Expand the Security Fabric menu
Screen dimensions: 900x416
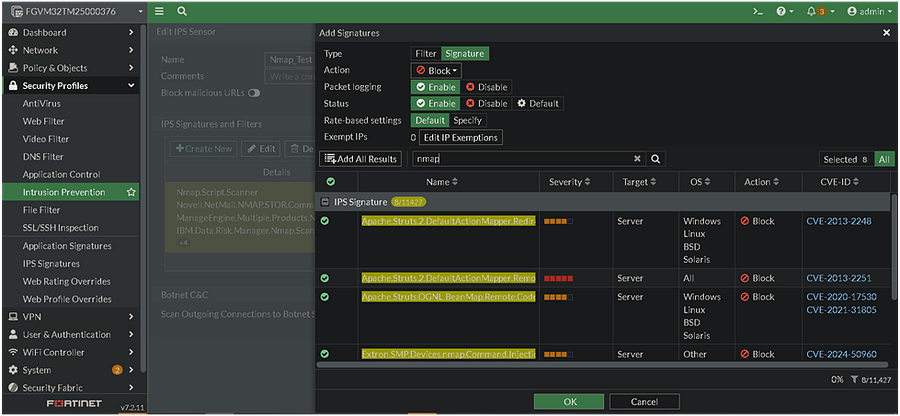click(x=70, y=388)
